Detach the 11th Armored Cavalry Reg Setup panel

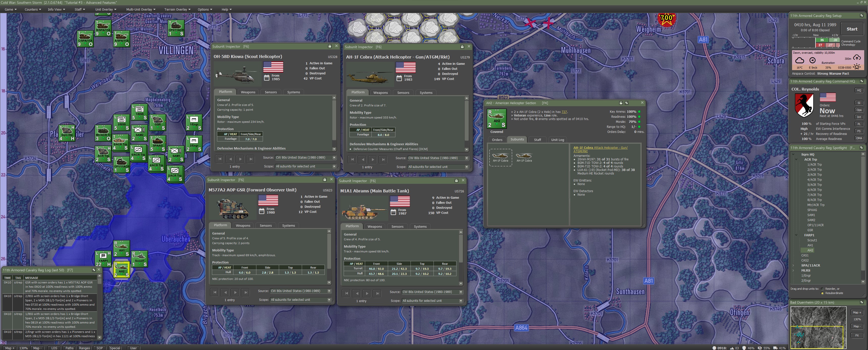coord(862,15)
